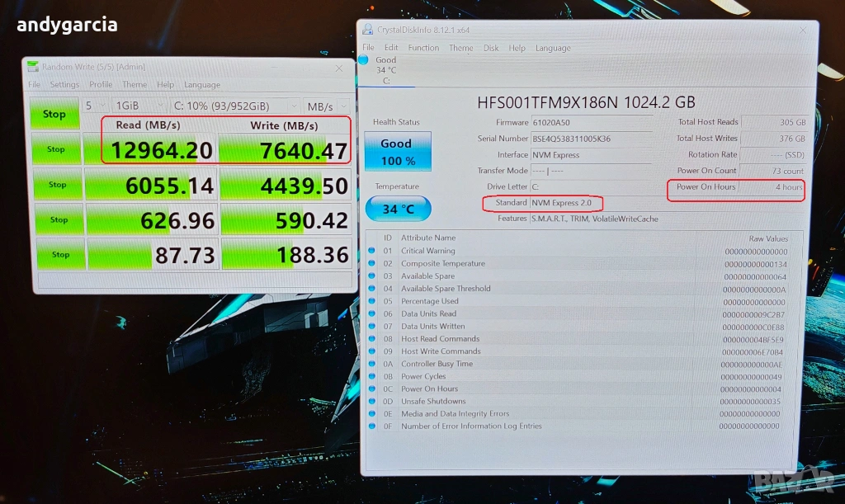This screenshot has height=504, width=845.
Task: Click Power On Count value 73 count
Action: click(x=772, y=171)
